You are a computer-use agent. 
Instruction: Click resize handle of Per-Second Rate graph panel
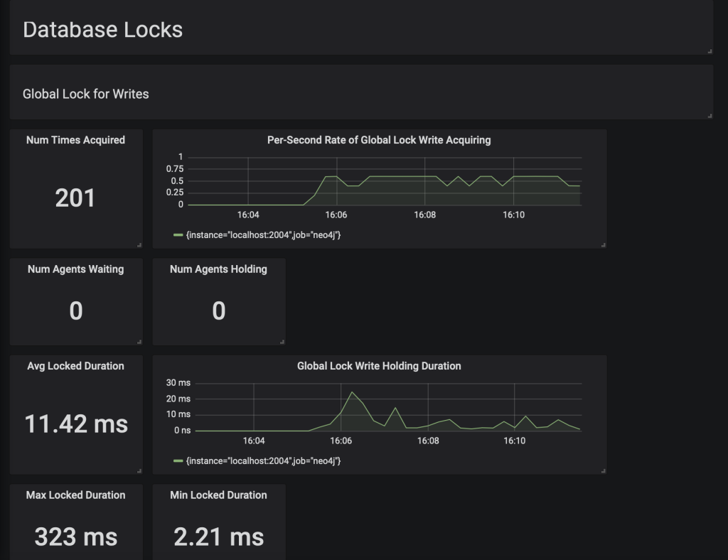click(603, 245)
